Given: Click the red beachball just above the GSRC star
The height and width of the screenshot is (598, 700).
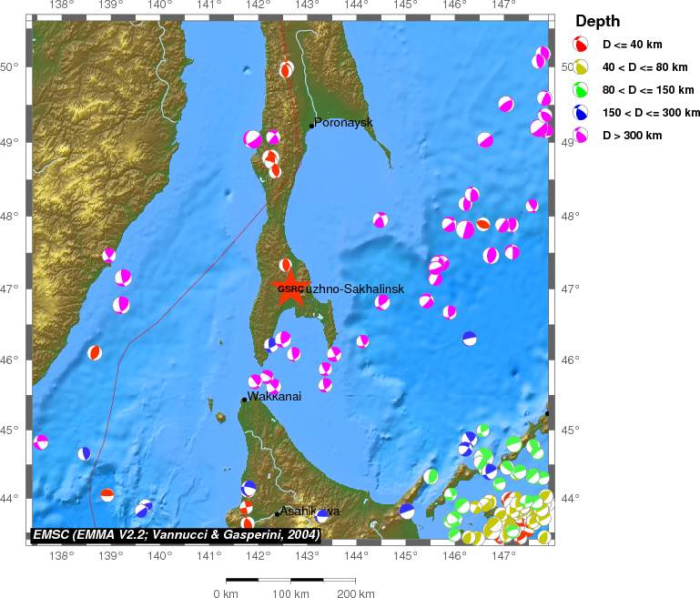Looking at the screenshot, I should [x=285, y=265].
